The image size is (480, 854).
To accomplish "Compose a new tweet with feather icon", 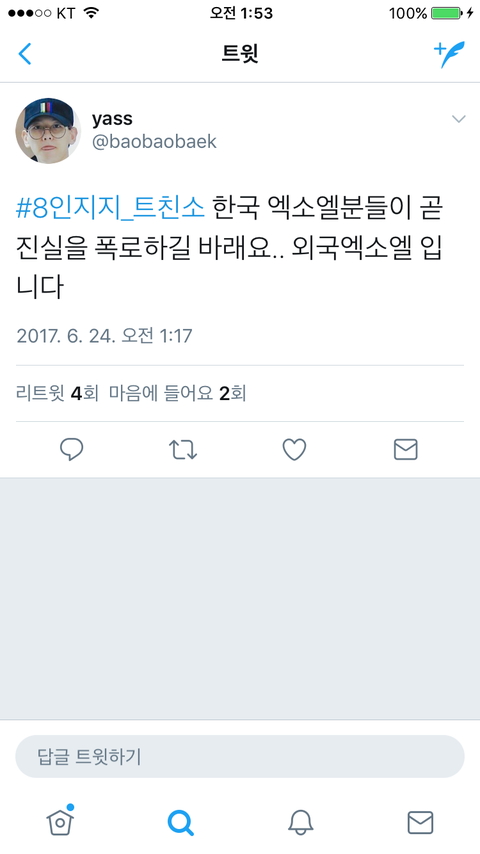I will point(449,53).
